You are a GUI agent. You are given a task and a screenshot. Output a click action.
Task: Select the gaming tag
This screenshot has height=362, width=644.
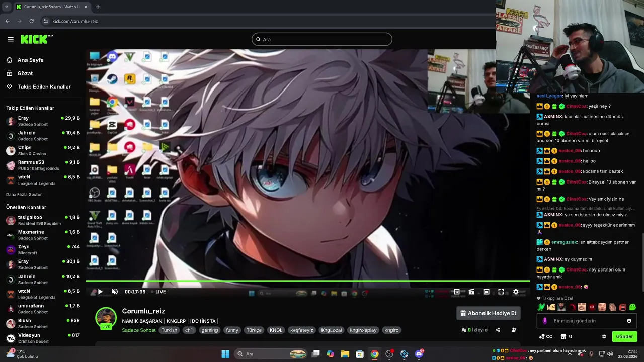coord(210,330)
